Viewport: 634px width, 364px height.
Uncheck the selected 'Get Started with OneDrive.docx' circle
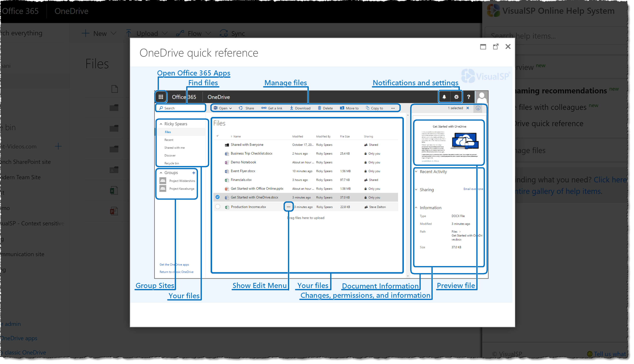click(x=218, y=198)
